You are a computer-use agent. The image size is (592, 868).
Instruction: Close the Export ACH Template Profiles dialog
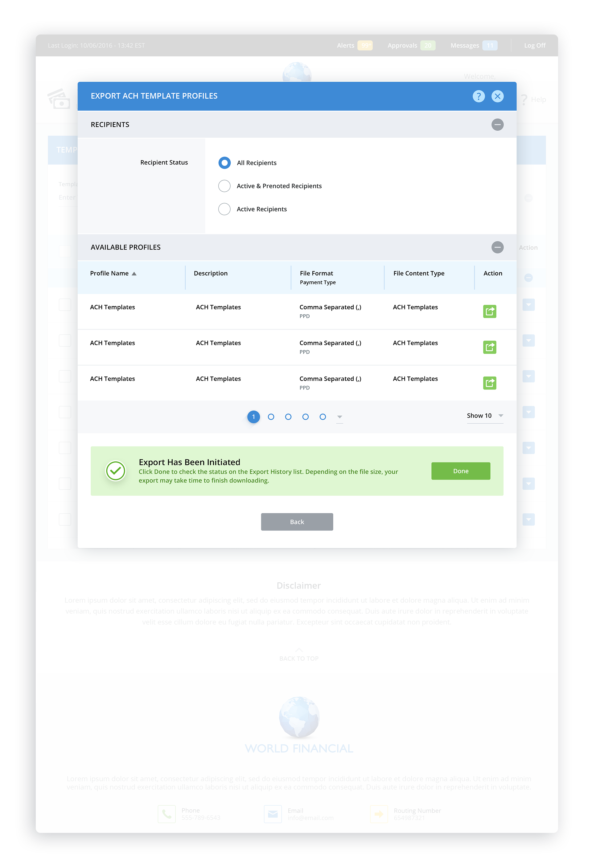497,96
